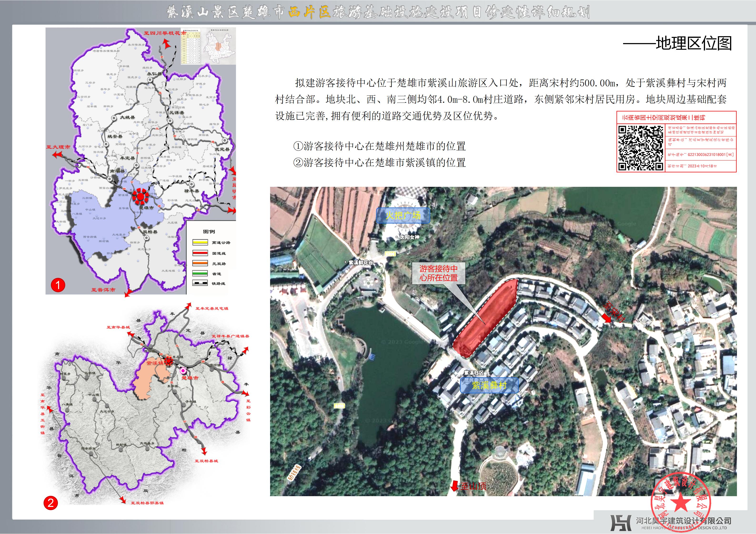
Task: Click the red circled number 1 badge
Action: [58, 285]
